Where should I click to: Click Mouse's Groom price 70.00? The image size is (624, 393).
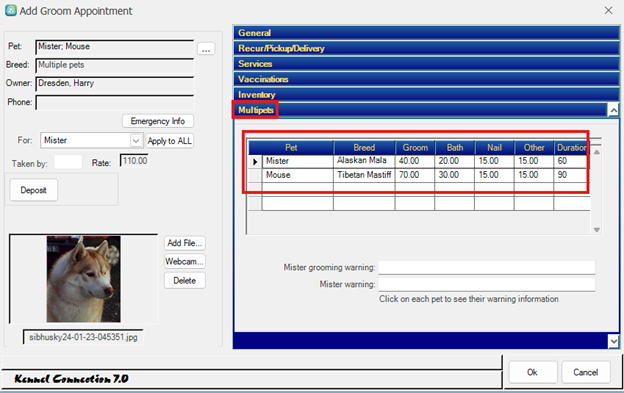coord(414,175)
